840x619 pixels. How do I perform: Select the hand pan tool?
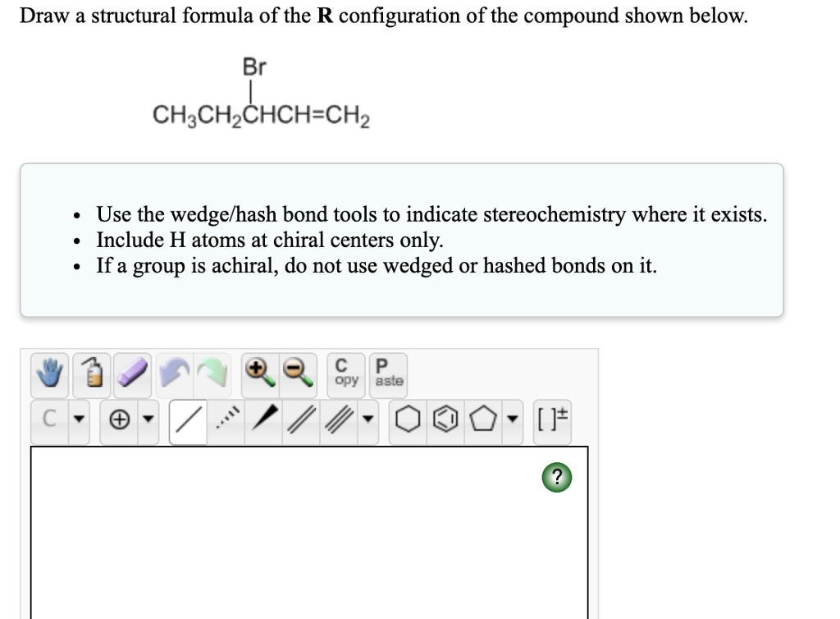point(46,374)
